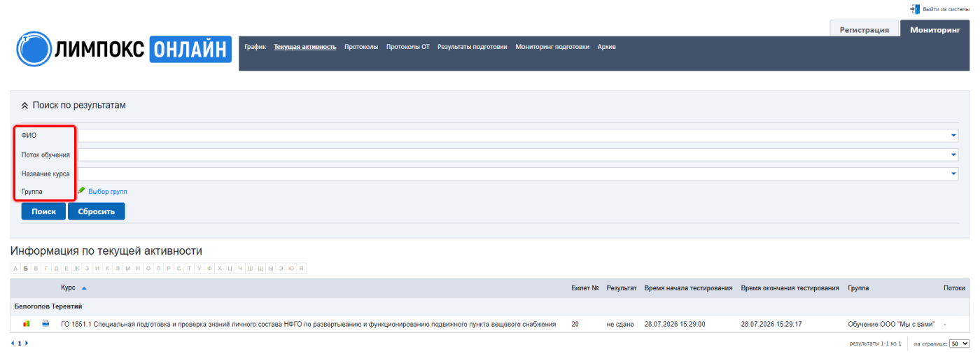Click the start time 28.07.2026 15:29:00
980x361 pixels.
(675, 325)
